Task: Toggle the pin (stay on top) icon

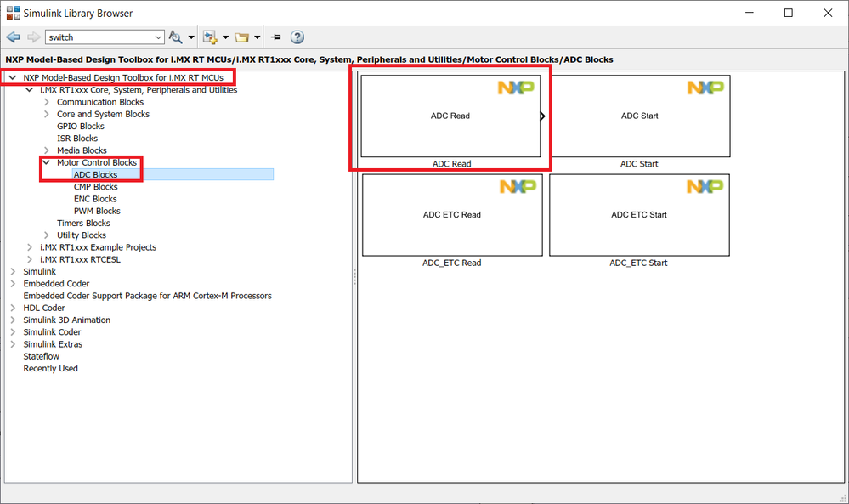Action: coord(276,37)
